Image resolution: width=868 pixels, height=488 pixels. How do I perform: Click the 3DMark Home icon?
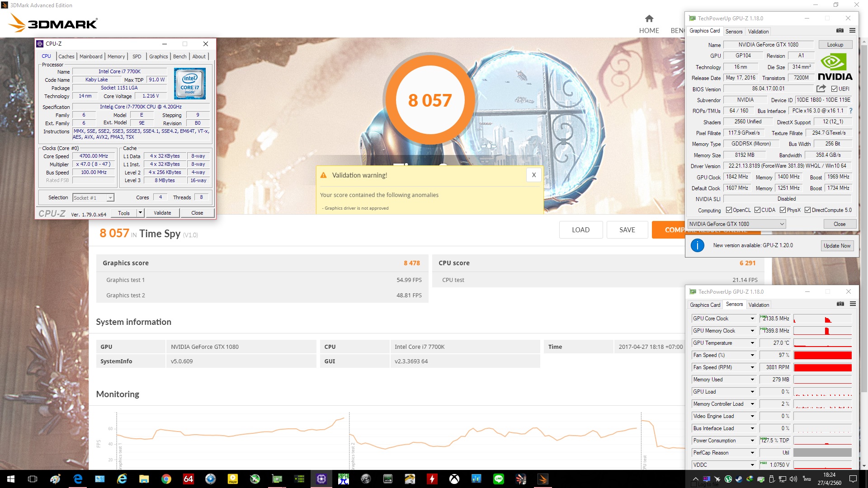(x=649, y=19)
